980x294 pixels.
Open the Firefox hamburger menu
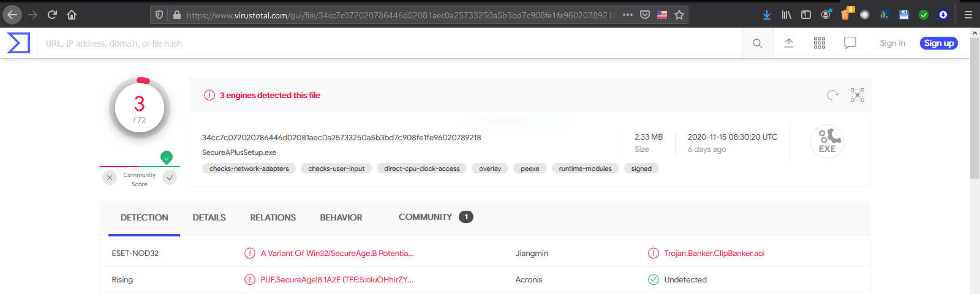coord(968,15)
